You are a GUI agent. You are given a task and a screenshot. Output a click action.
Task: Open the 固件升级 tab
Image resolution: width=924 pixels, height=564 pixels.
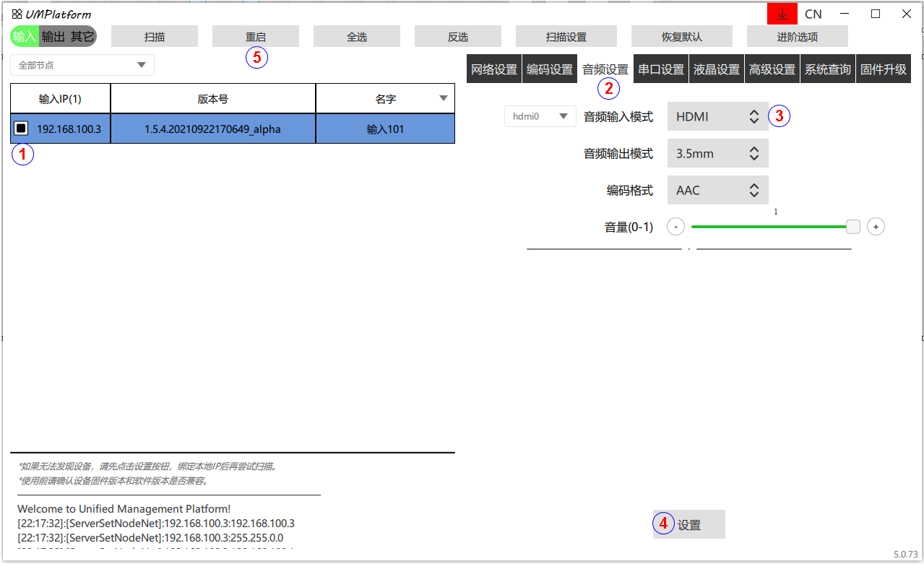(883, 69)
